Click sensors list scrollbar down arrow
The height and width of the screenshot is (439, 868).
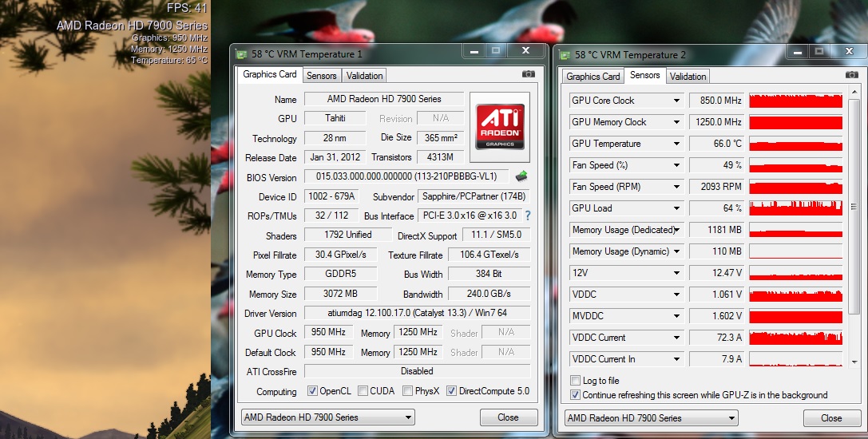pyautogui.click(x=854, y=362)
